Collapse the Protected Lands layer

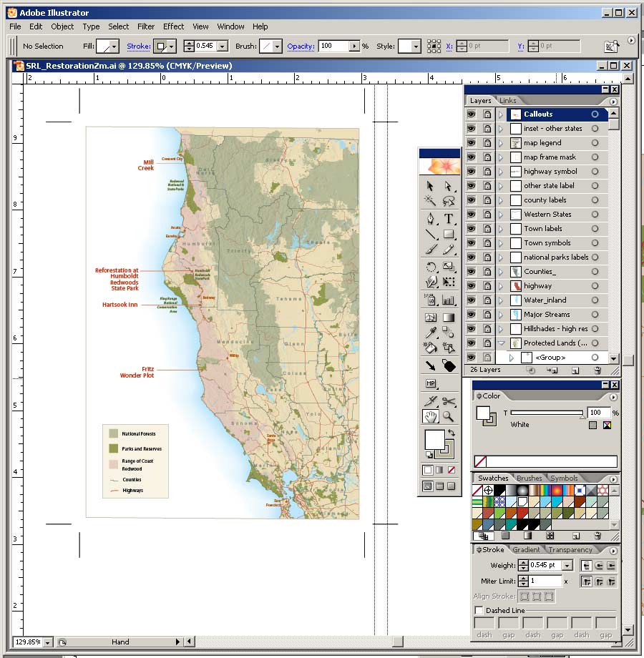tap(501, 343)
